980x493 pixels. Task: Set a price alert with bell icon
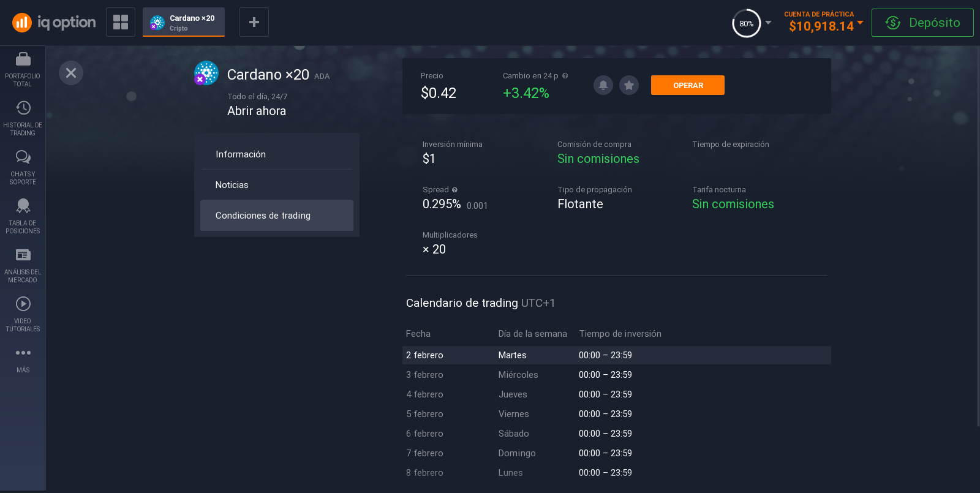click(x=603, y=85)
